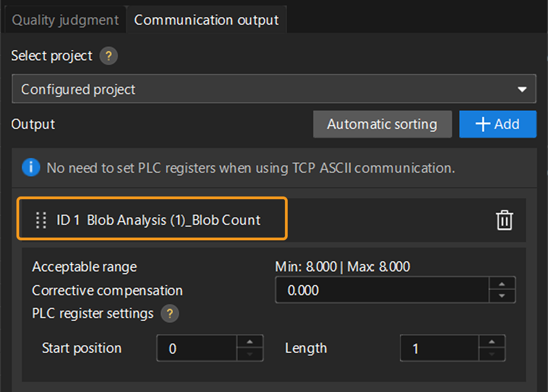Click the Start position input field
This screenshot has width=548, height=392.
pyautogui.click(x=197, y=349)
